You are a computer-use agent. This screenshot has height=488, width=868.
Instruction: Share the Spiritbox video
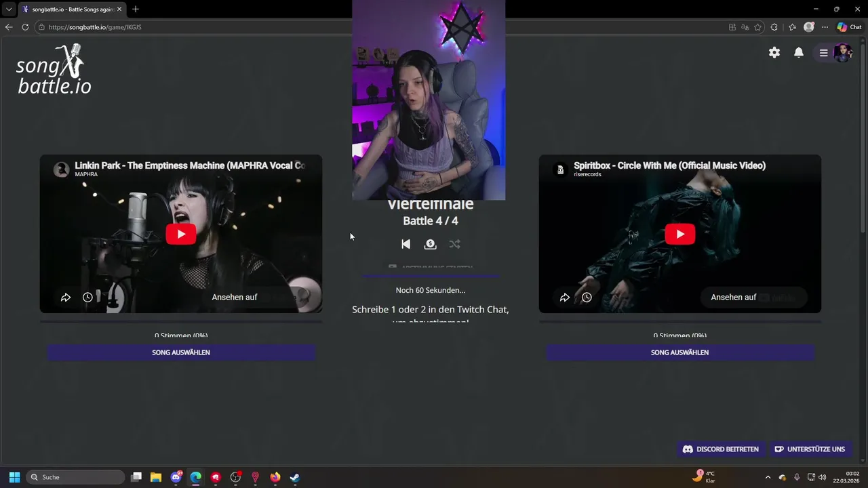click(565, 297)
